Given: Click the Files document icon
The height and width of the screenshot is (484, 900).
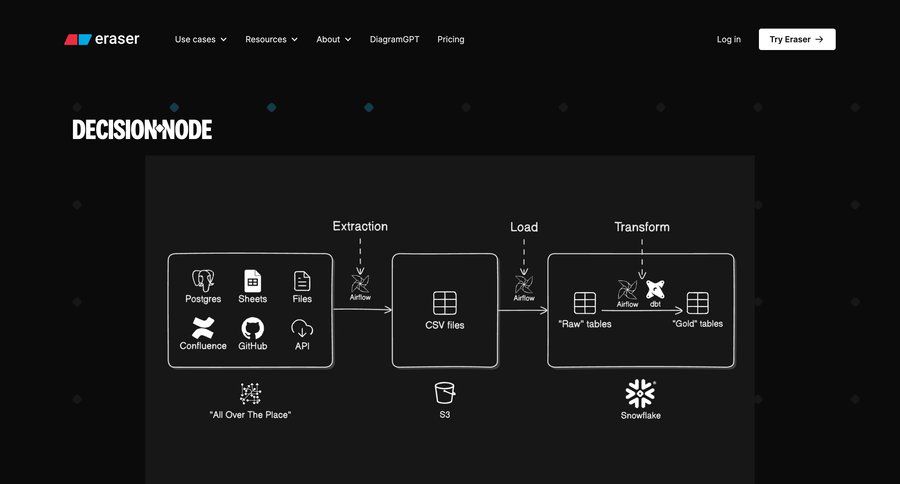Looking at the screenshot, I should (x=302, y=281).
